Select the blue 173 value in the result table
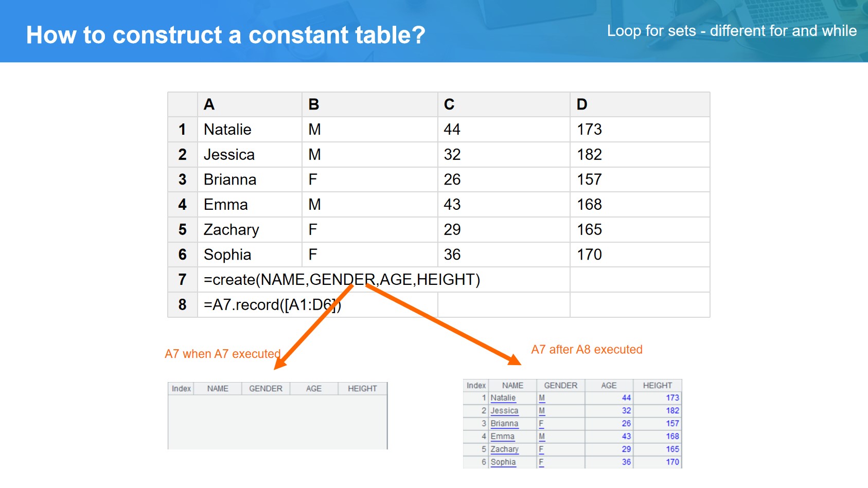 (672, 398)
